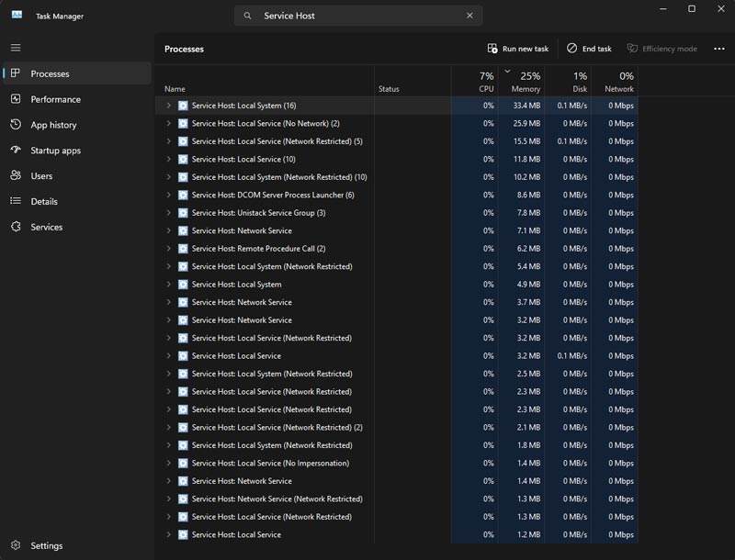The image size is (735, 560).
Task: Sort by the Status column header
Action: [x=413, y=82]
